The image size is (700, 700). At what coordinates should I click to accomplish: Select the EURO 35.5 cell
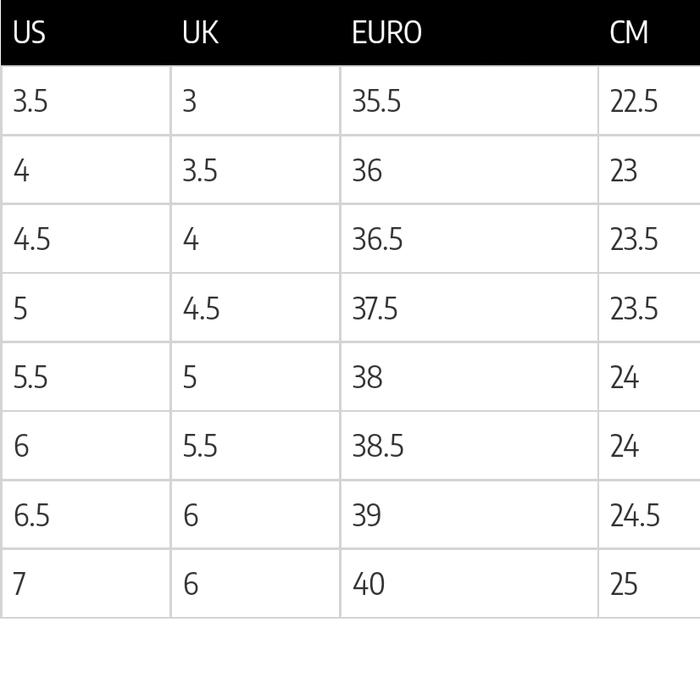[376, 102]
